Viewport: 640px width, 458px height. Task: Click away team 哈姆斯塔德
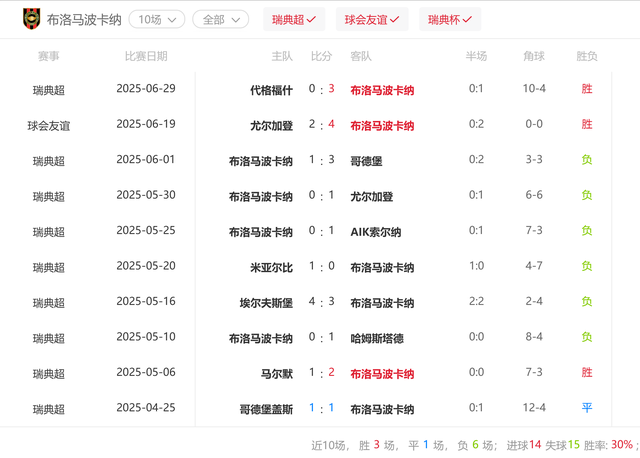tap(377, 338)
